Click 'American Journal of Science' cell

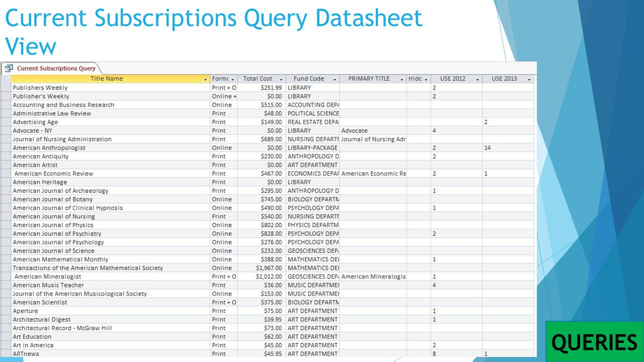110,250
